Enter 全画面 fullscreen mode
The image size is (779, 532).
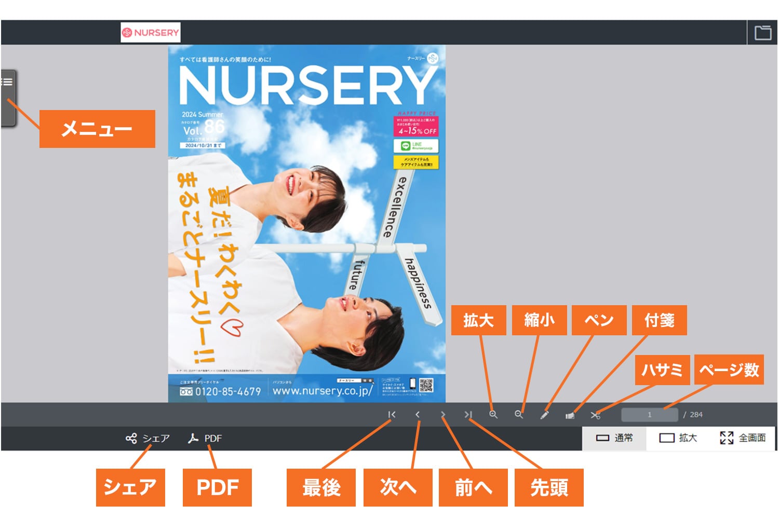pyautogui.click(x=743, y=438)
